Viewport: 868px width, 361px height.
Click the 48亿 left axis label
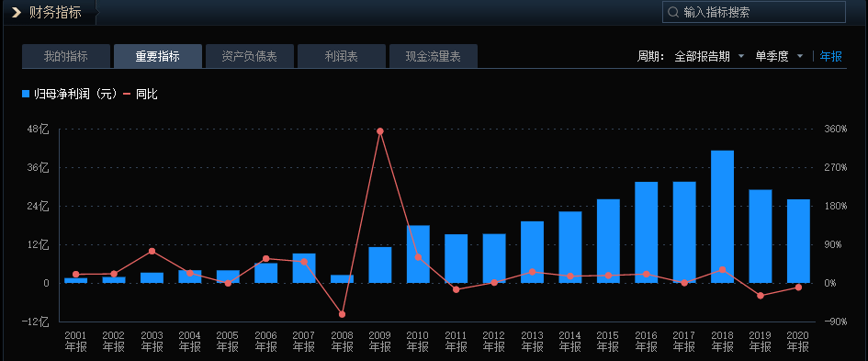click(x=39, y=130)
